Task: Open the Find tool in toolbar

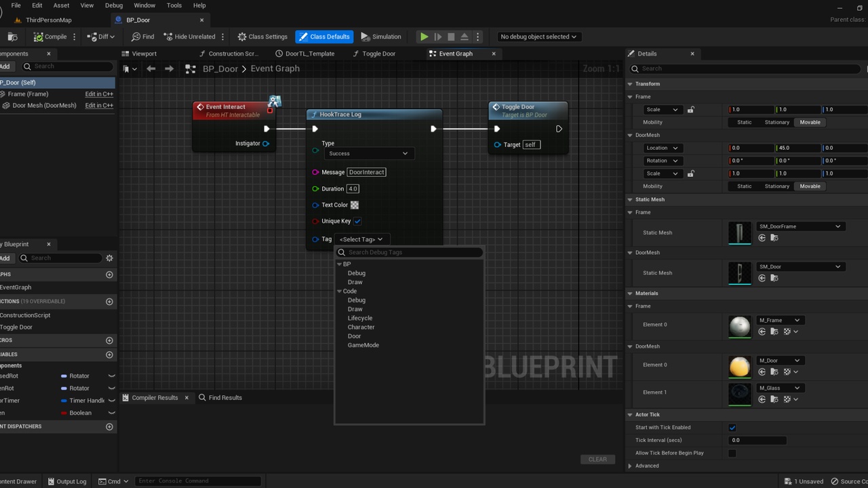Action: (x=143, y=37)
